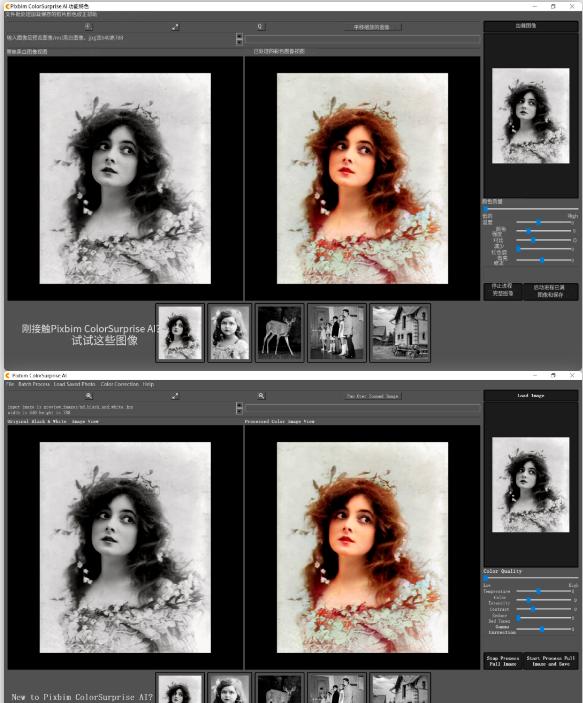Image resolution: width=583 pixels, height=703 pixels.
Task: Click the progress field in Chinese window
Action: pos(362,39)
